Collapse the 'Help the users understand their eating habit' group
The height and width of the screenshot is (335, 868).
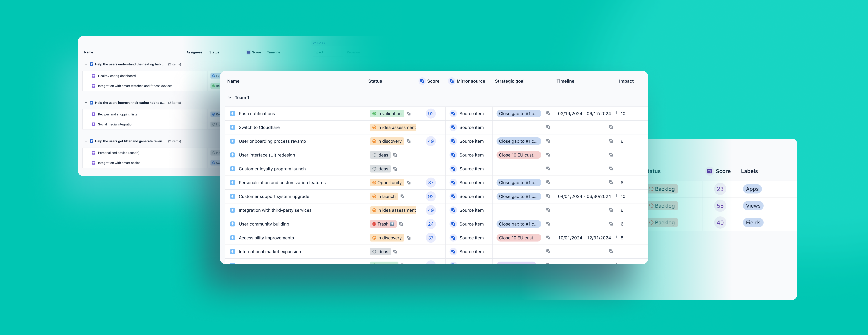pyautogui.click(x=86, y=64)
